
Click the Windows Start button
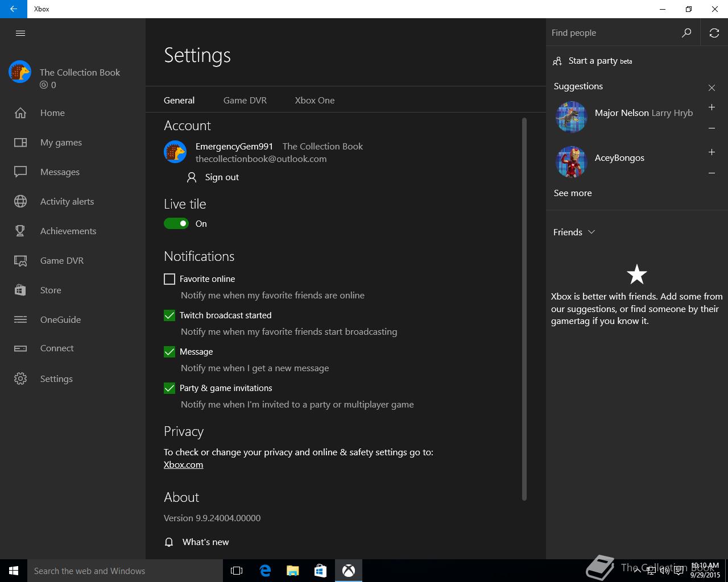(x=14, y=571)
